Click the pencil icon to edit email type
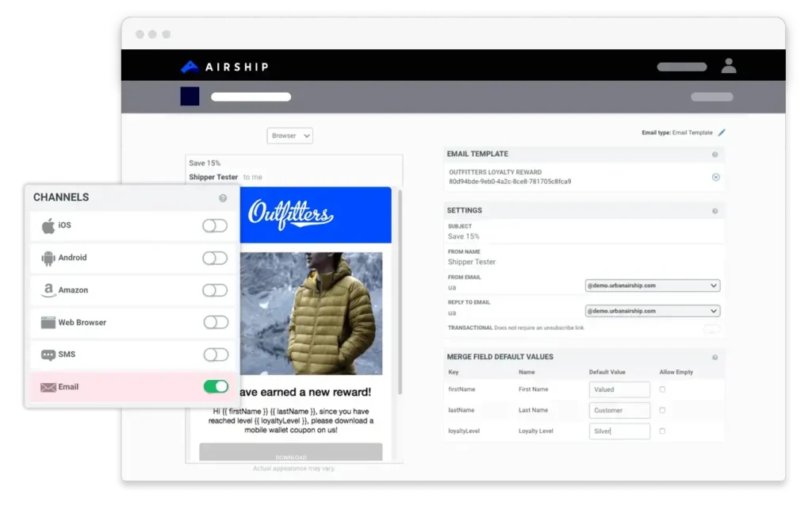 point(722,132)
